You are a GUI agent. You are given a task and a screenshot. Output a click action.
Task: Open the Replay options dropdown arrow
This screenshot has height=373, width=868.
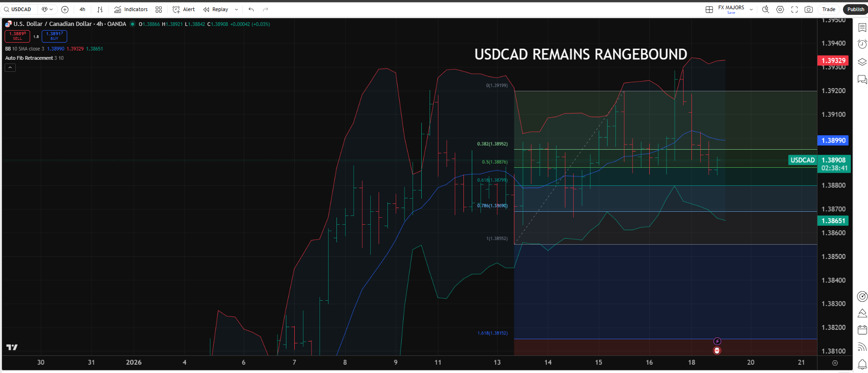click(236, 9)
